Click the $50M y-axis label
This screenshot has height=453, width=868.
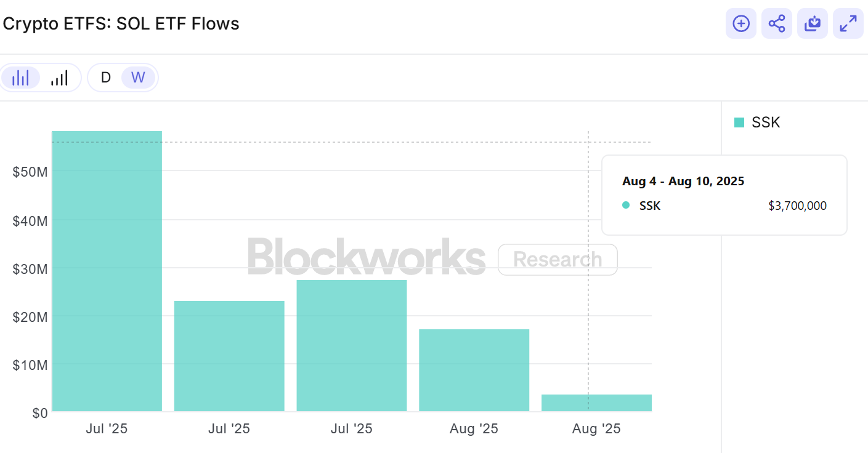pyautogui.click(x=30, y=172)
